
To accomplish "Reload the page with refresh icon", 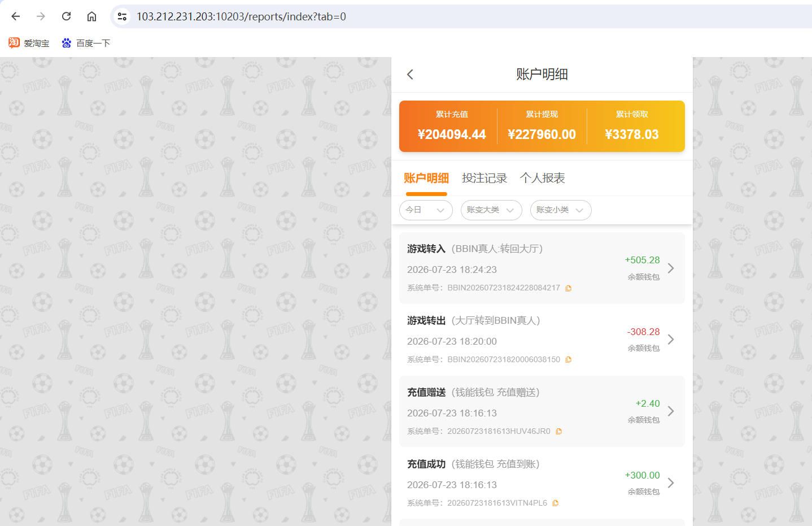I will (x=66, y=16).
